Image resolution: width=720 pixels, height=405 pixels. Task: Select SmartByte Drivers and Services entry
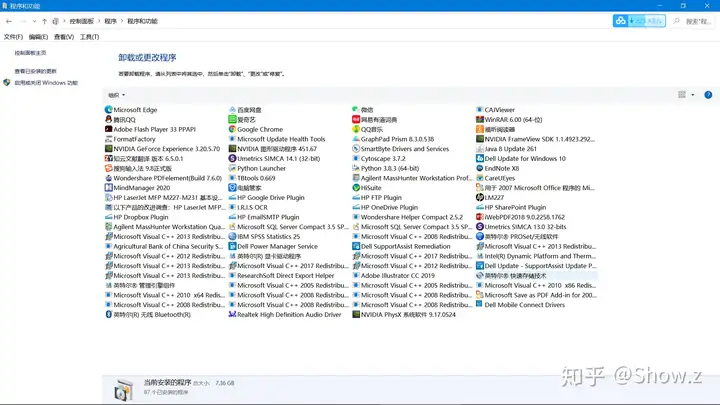coord(401,149)
